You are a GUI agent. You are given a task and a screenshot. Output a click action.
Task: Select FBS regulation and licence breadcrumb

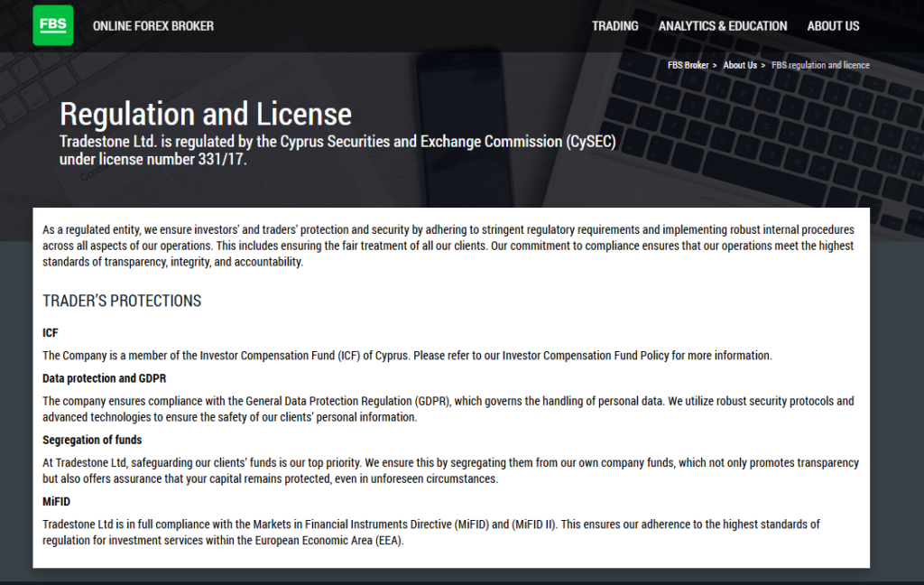pos(820,66)
